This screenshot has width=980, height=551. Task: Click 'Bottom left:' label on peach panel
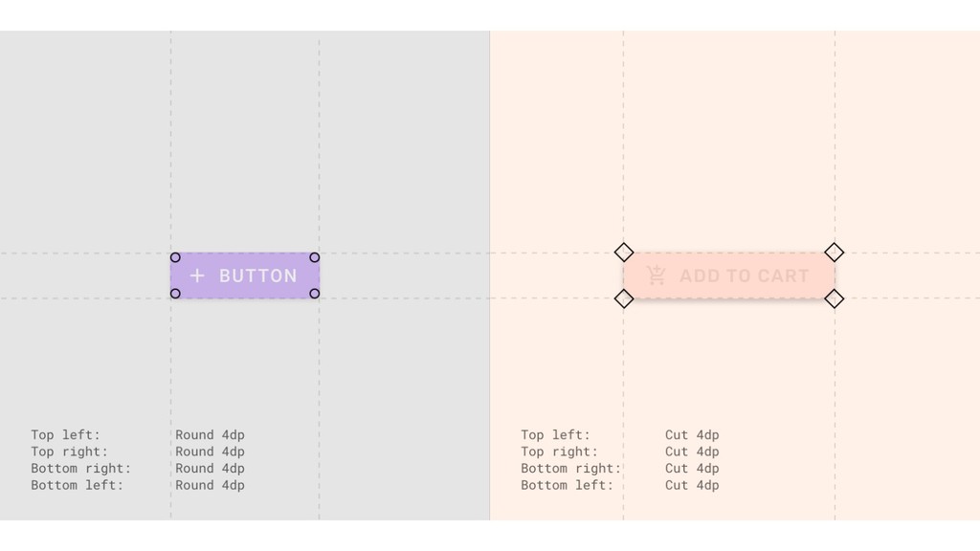(x=568, y=485)
